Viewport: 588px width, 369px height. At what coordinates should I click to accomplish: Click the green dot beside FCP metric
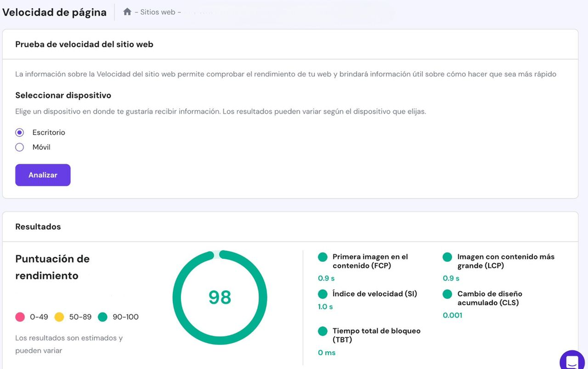[323, 257]
